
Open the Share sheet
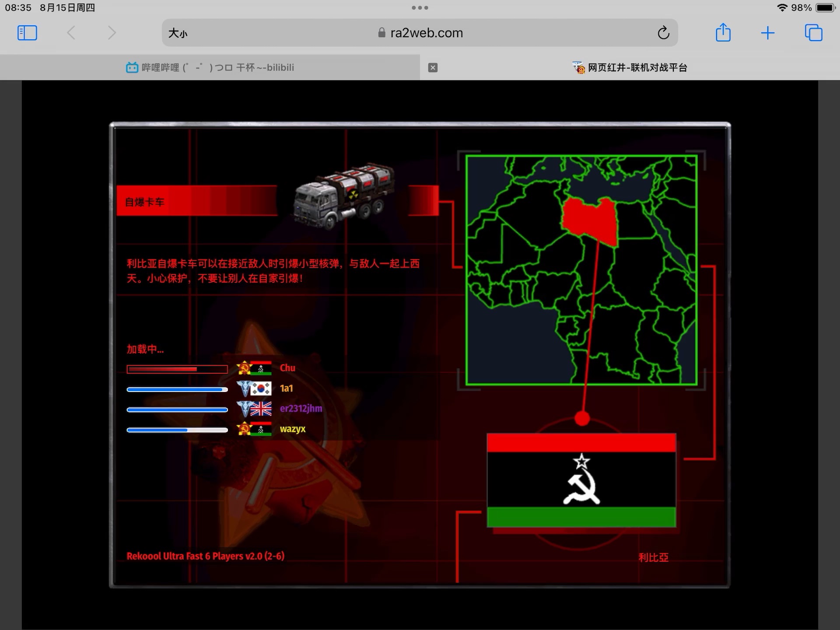tap(723, 32)
